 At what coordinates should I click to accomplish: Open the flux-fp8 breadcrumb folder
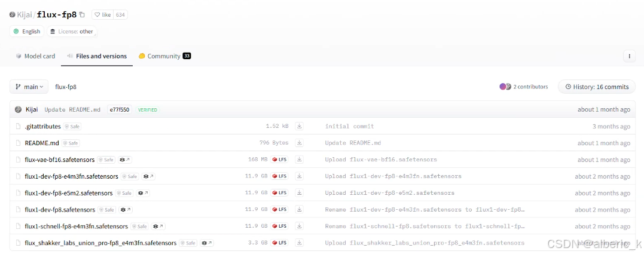click(66, 87)
